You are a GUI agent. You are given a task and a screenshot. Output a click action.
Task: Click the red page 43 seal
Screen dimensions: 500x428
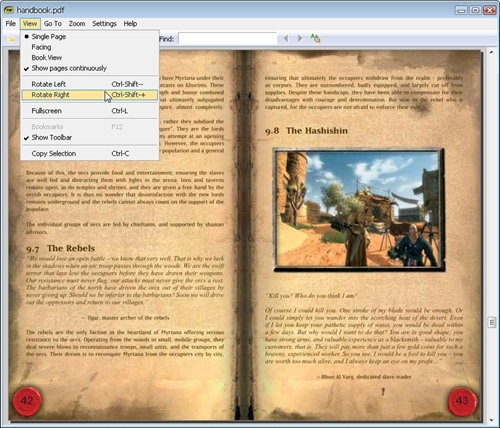pos(462,401)
